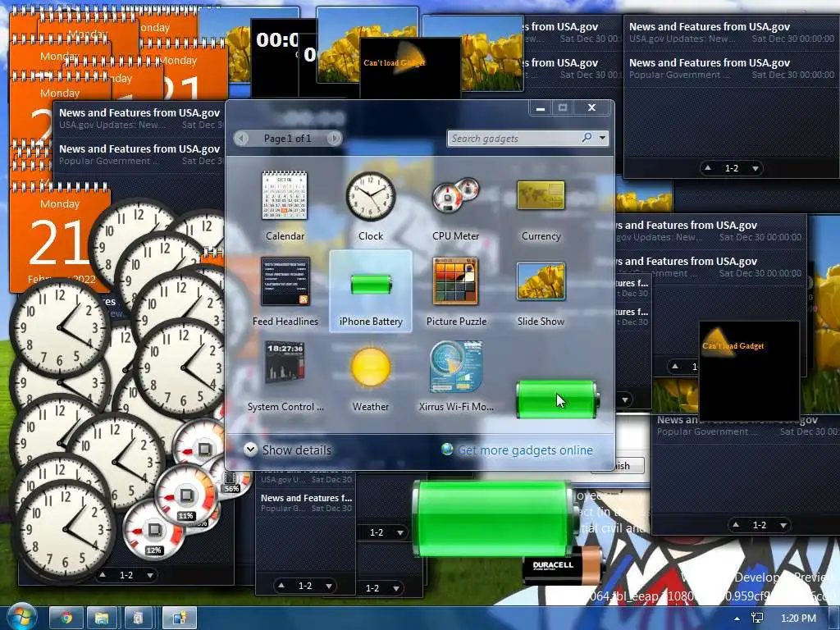Viewport: 840px width, 630px height.
Task: Select the Calendar gadget in the gallery
Action: (x=285, y=206)
